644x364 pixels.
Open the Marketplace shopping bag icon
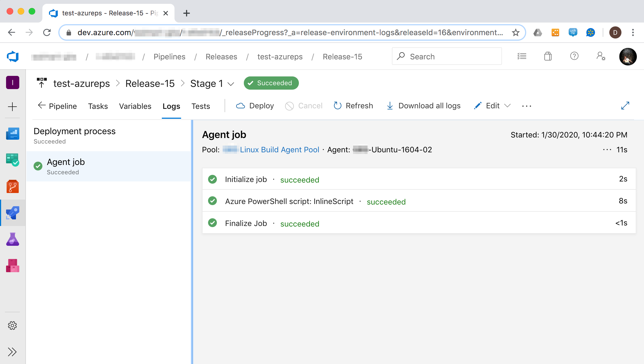[x=548, y=56]
